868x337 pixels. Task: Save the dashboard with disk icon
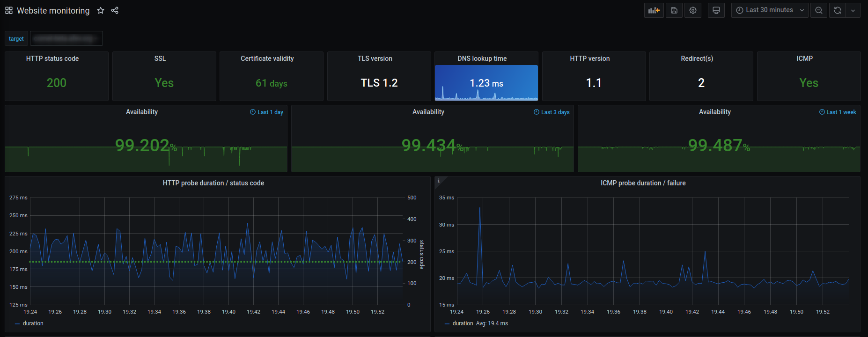[674, 10]
